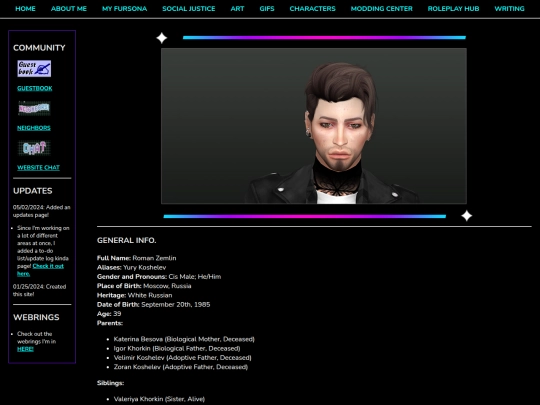Click the Chat badge icon
This screenshot has width=540, height=405.
tap(34, 148)
